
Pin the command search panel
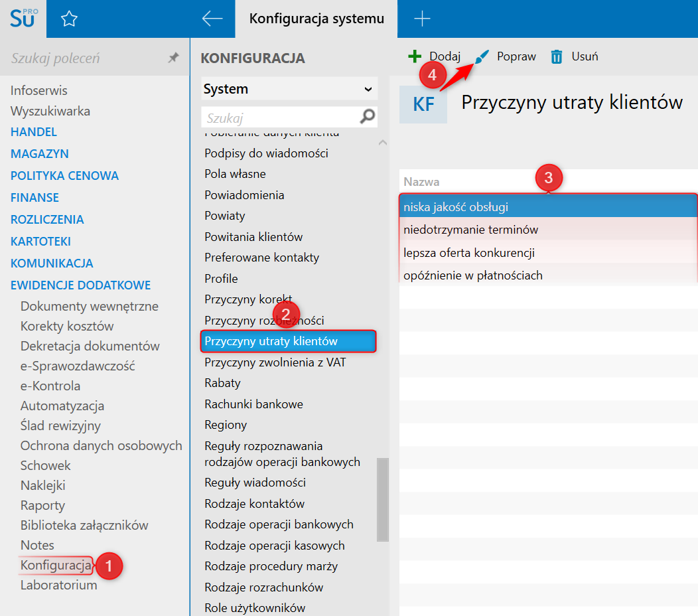pyautogui.click(x=173, y=58)
